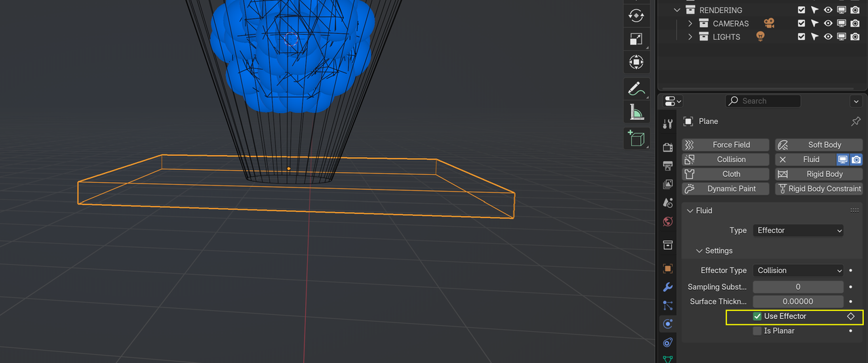Click the Is Planar animate dot

pyautogui.click(x=850, y=331)
